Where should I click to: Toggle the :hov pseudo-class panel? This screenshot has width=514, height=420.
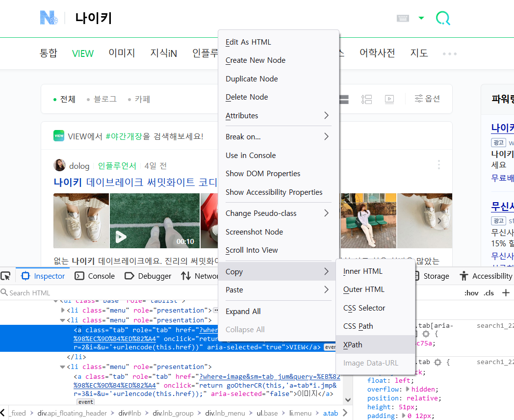coord(471,293)
